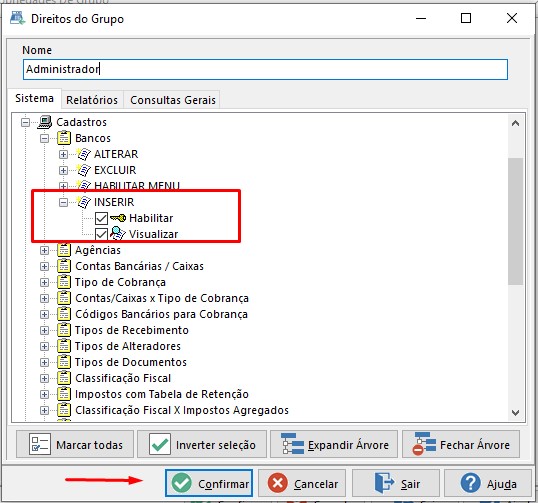The image size is (538, 503).
Task: Collapse the INSERIR node
Action: [x=63, y=202]
